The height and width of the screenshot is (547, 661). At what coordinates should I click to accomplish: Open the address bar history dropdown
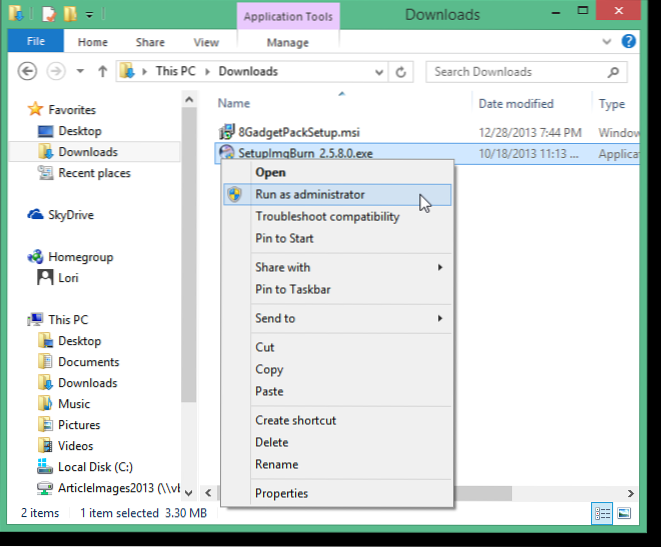[378, 72]
